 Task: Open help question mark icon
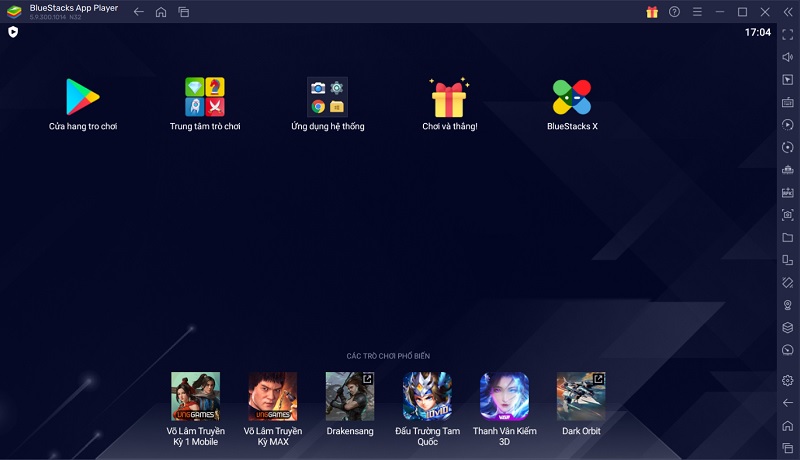tap(674, 12)
